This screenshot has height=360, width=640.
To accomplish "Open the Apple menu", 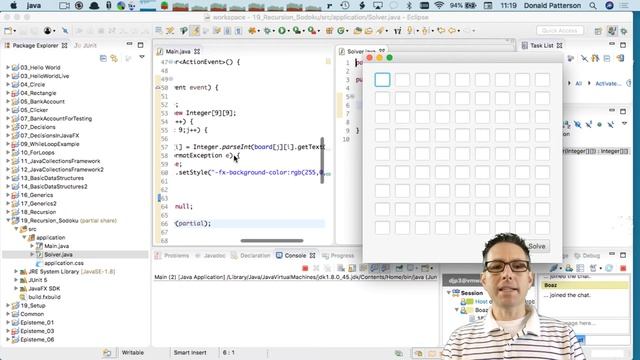I will [13, 6].
